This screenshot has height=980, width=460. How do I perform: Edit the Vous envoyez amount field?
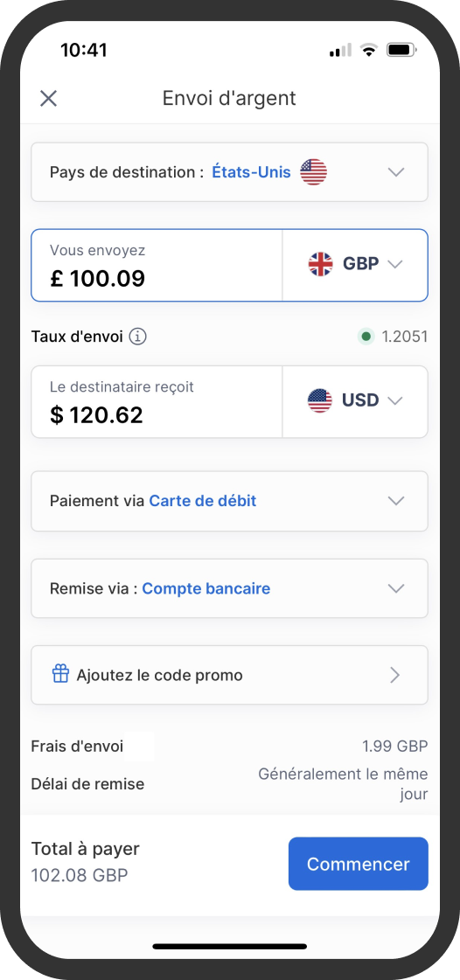[x=157, y=265]
